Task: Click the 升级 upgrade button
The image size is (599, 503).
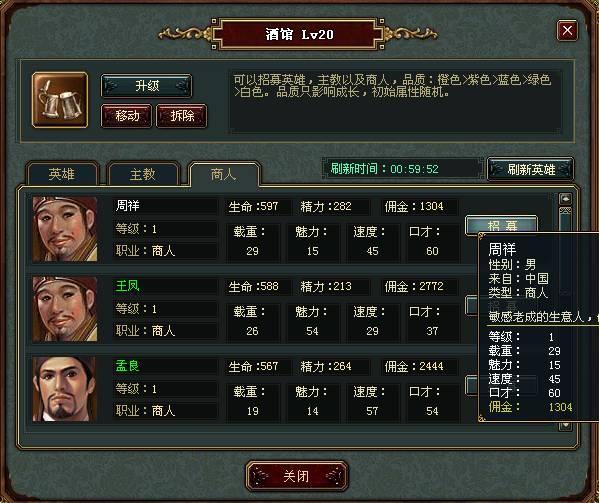Action: [147, 86]
